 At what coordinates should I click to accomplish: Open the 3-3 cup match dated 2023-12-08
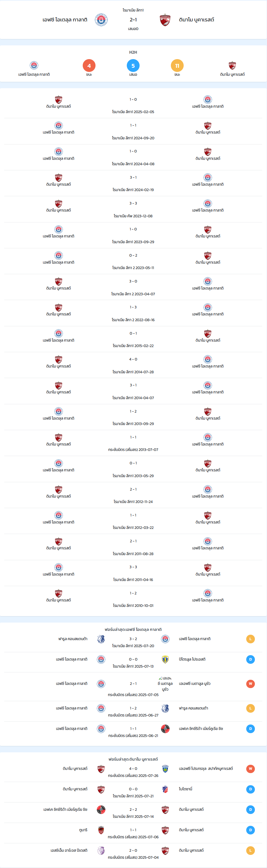[x=133, y=209]
